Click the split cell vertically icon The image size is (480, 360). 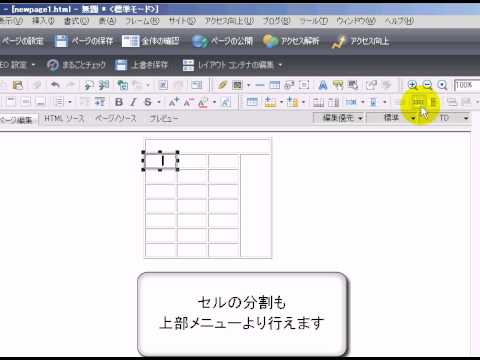(433, 102)
